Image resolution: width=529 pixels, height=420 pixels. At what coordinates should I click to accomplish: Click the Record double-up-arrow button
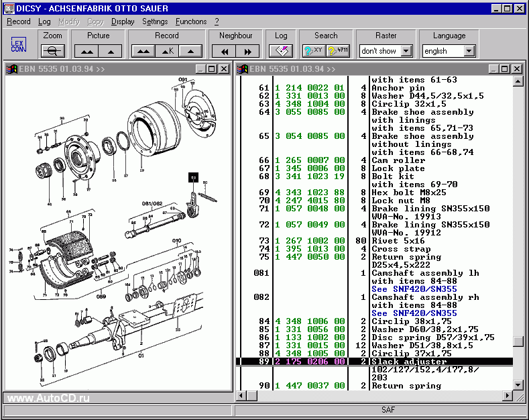(143, 51)
